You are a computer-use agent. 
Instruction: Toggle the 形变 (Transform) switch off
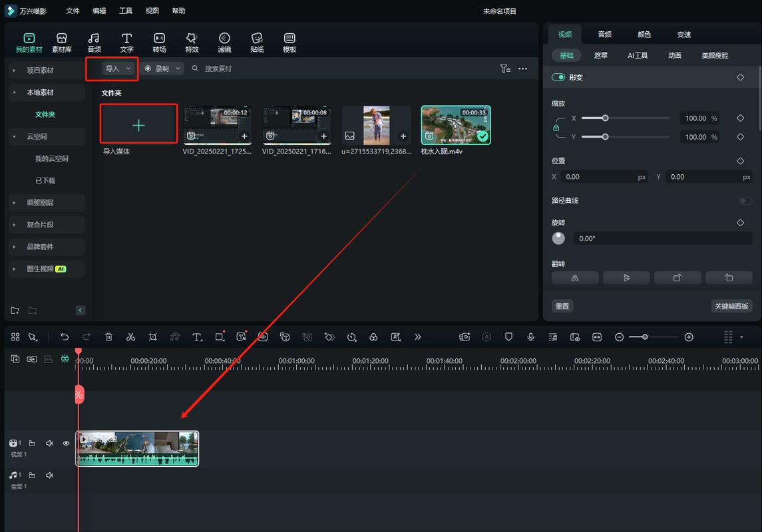point(558,77)
